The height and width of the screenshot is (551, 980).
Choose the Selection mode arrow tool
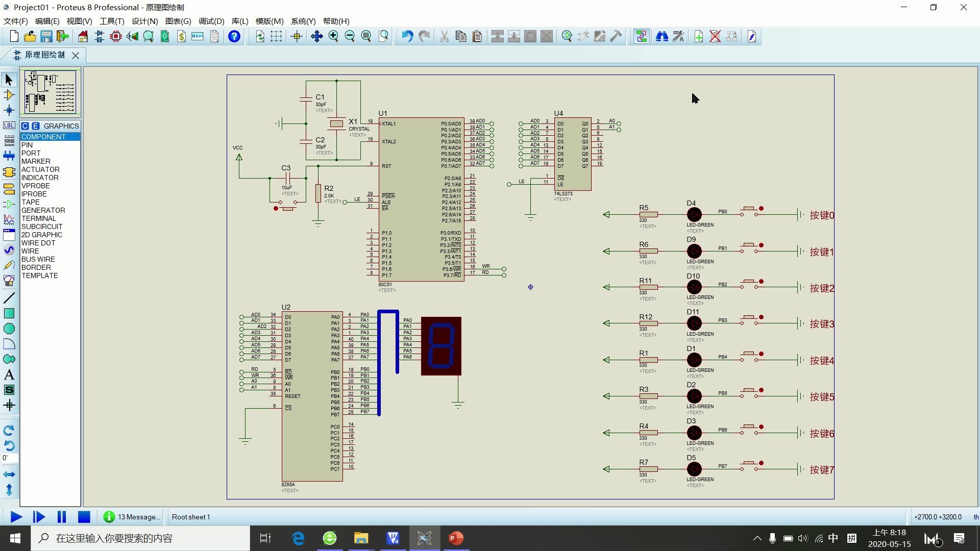pyautogui.click(x=9, y=80)
